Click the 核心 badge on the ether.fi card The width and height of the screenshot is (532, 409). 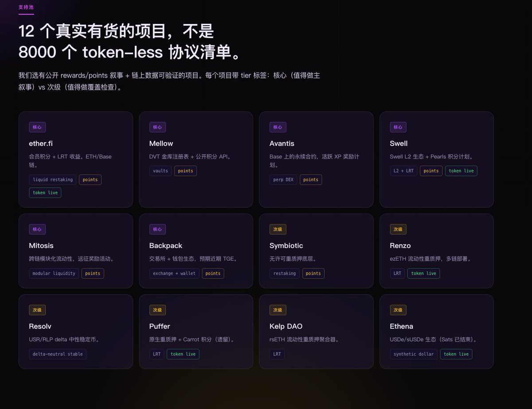37,127
